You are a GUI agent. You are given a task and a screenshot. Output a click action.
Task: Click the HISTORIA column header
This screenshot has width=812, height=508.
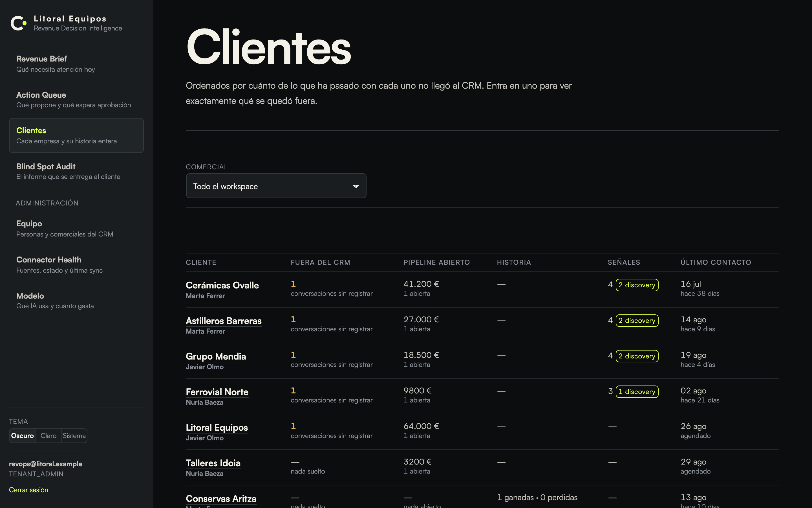(514, 262)
